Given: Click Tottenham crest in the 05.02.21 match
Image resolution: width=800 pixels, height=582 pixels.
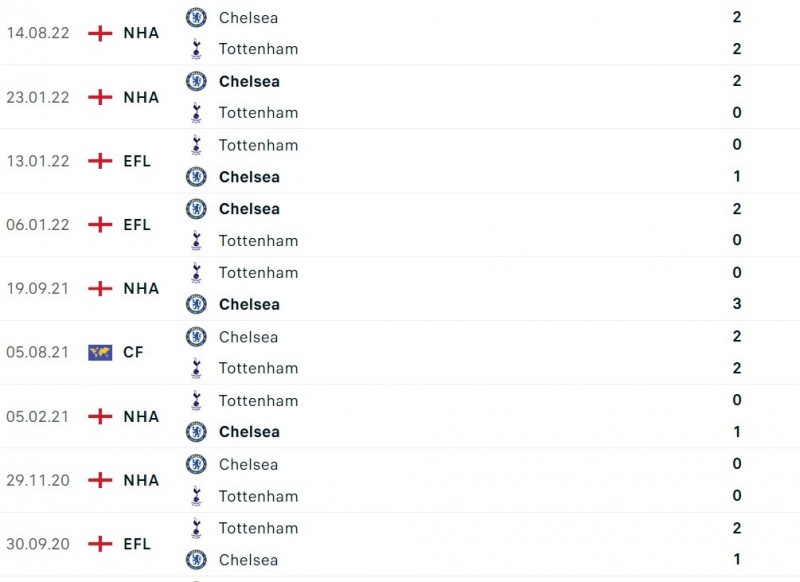Looking at the screenshot, I should coord(196,400).
